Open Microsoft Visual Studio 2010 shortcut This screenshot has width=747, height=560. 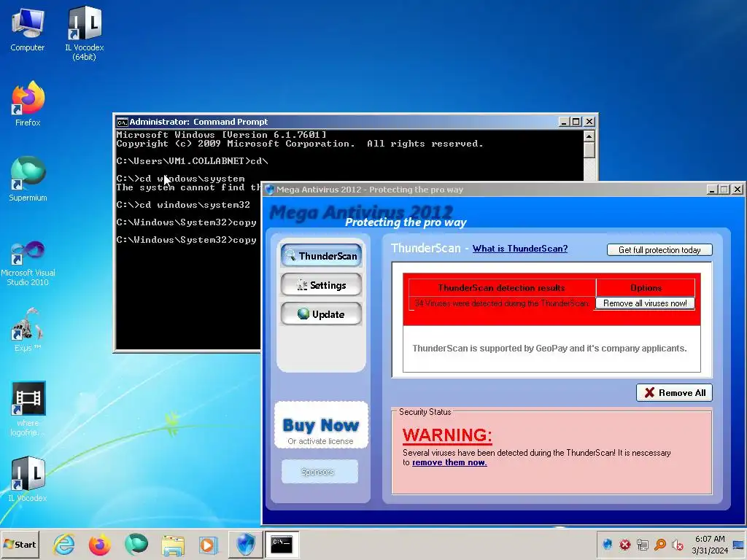click(x=28, y=263)
